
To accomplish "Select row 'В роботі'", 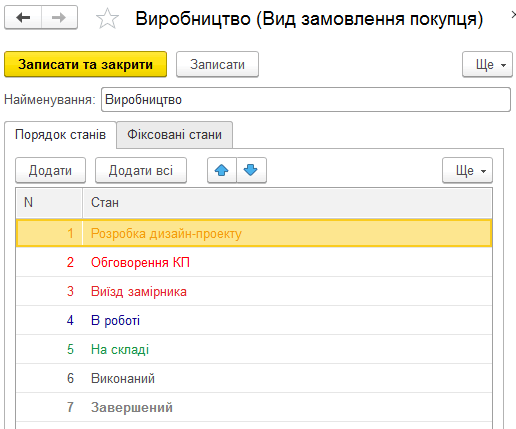I will tap(254, 320).
